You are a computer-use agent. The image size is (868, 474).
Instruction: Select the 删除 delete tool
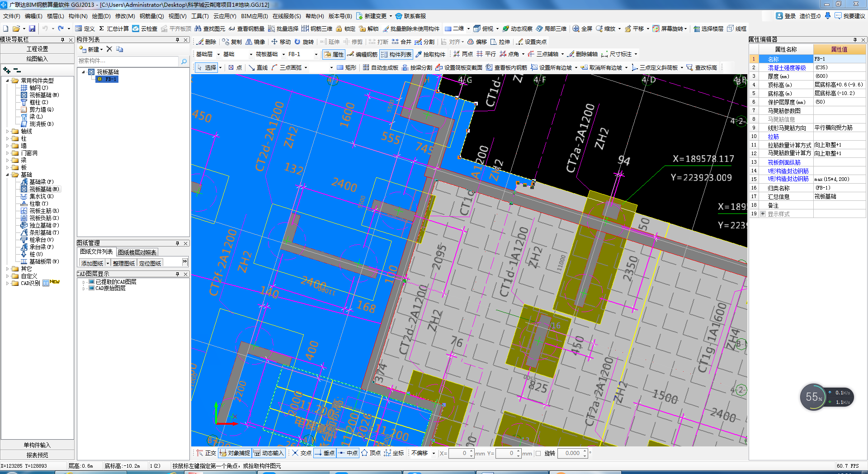[206, 42]
